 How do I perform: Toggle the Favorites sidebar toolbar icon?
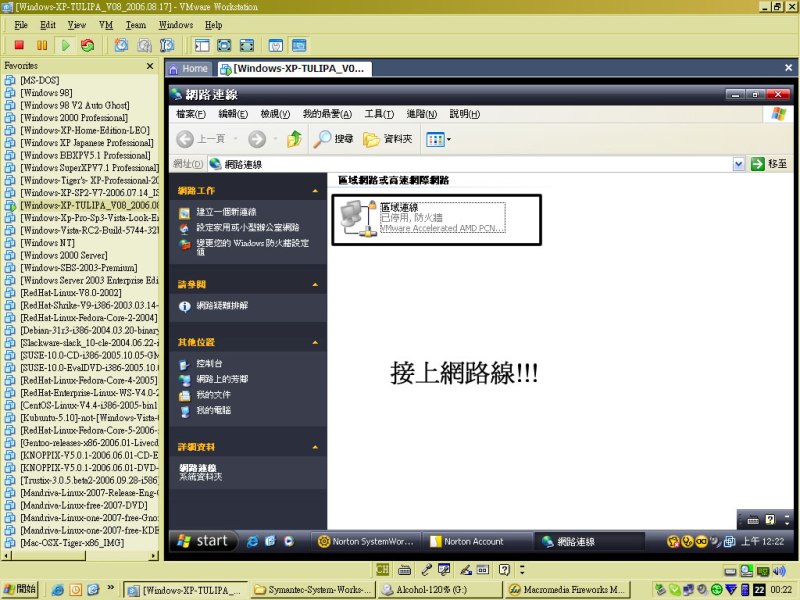point(202,45)
